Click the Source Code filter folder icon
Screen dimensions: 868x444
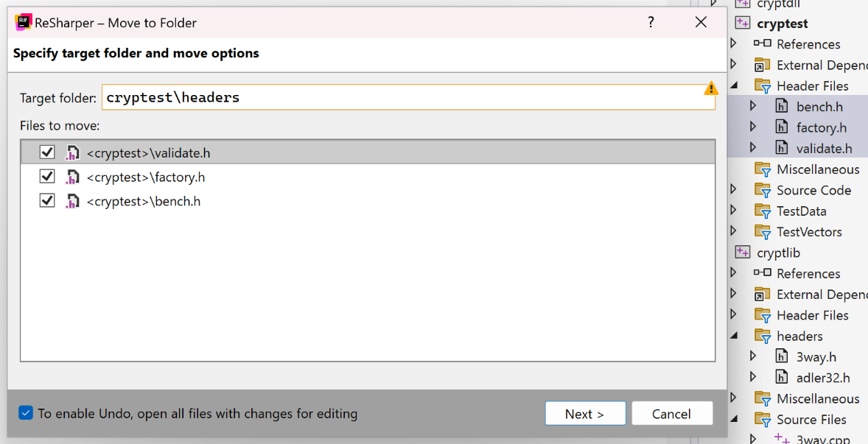[x=763, y=190]
